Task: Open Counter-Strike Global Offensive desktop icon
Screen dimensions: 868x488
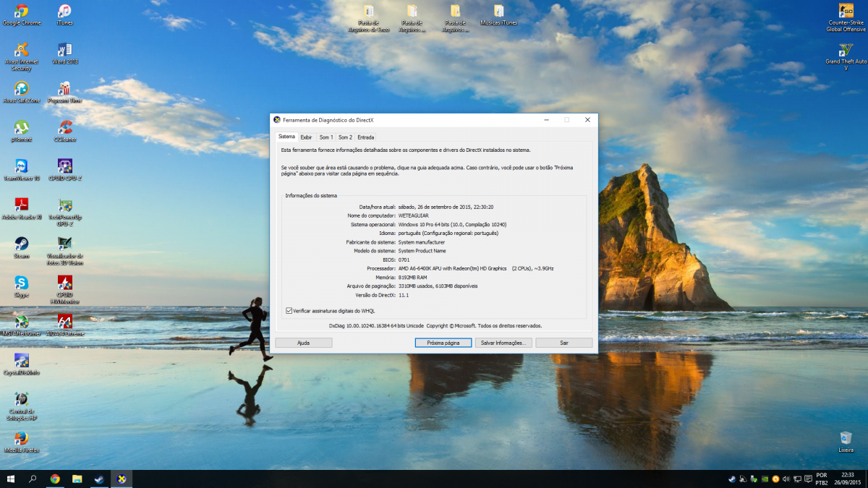Action: [846, 17]
